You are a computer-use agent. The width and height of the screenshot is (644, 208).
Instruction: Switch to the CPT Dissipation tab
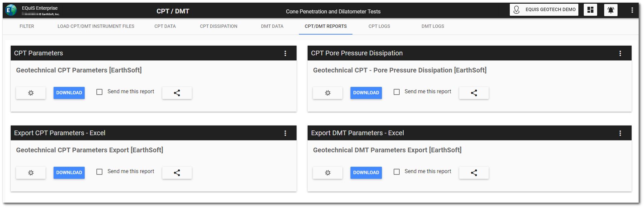(219, 26)
